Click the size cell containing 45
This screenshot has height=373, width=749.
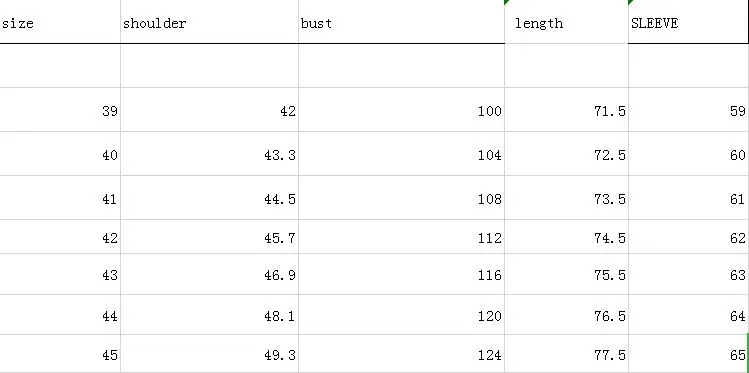point(60,354)
